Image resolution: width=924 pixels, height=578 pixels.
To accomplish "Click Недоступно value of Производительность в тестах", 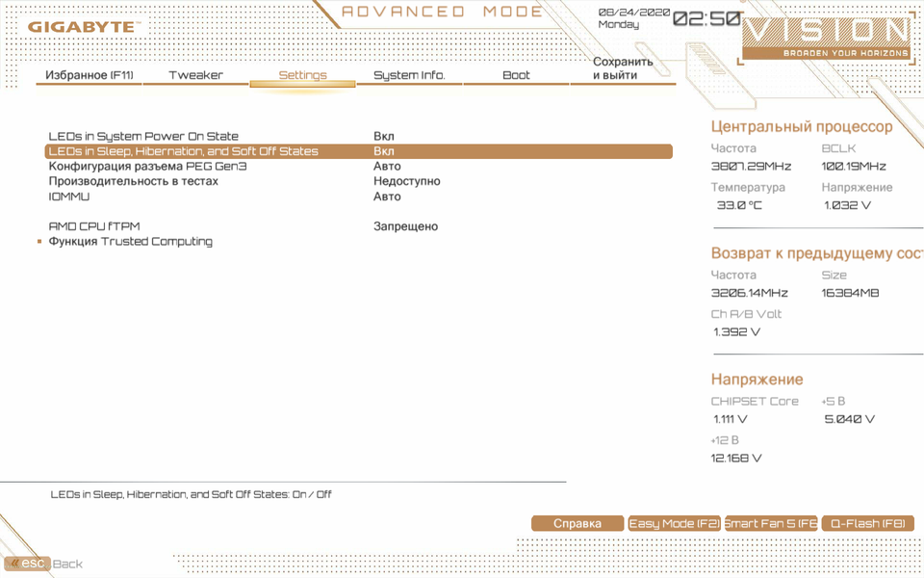I will tap(406, 181).
